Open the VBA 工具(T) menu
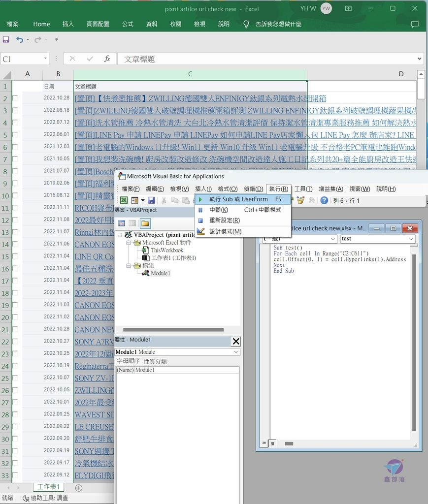 click(303, 189)
